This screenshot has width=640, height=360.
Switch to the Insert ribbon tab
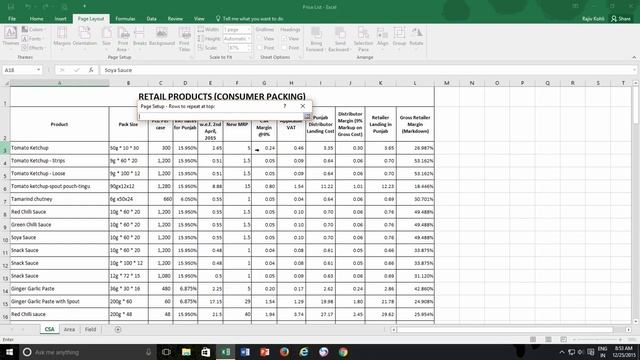(60, 19)
